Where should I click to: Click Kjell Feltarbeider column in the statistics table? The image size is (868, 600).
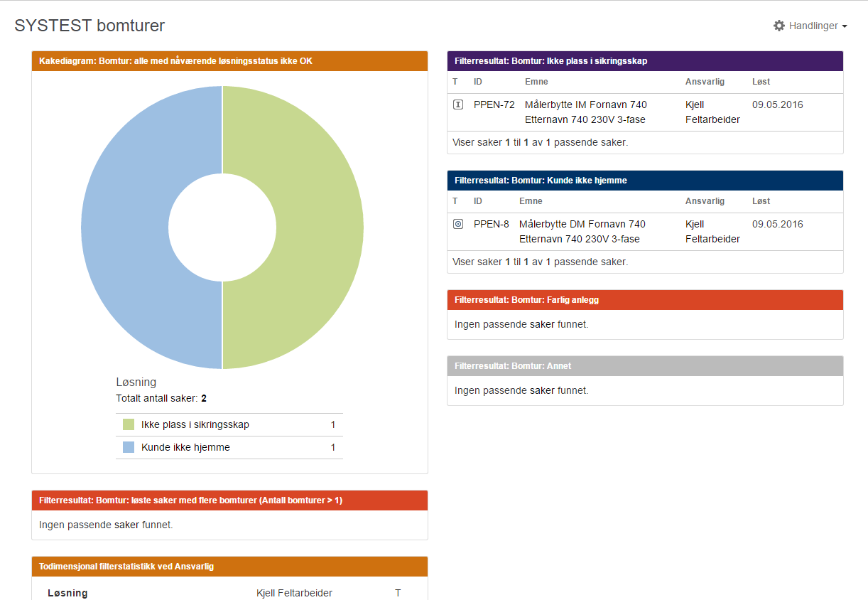[294, 593]
